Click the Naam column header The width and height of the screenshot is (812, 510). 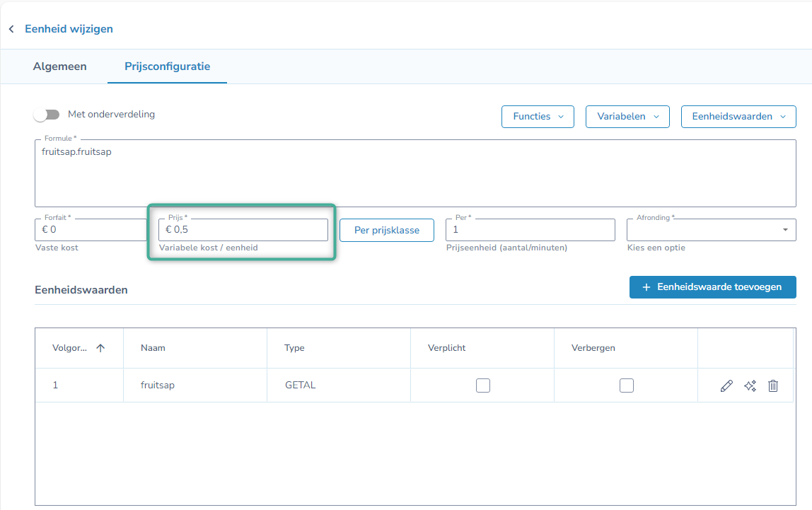tap(195, 348)
